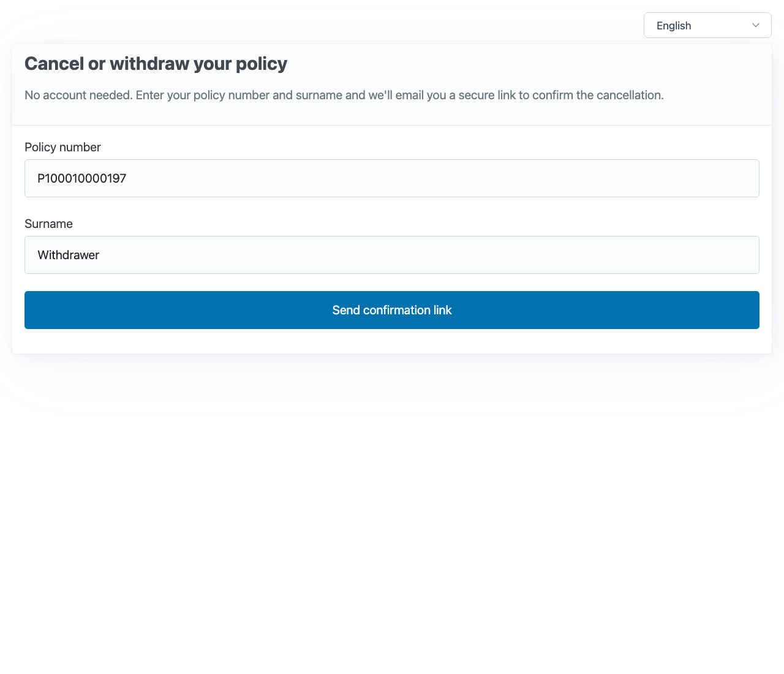Click the "Policy number" label

tap(62, 147)
